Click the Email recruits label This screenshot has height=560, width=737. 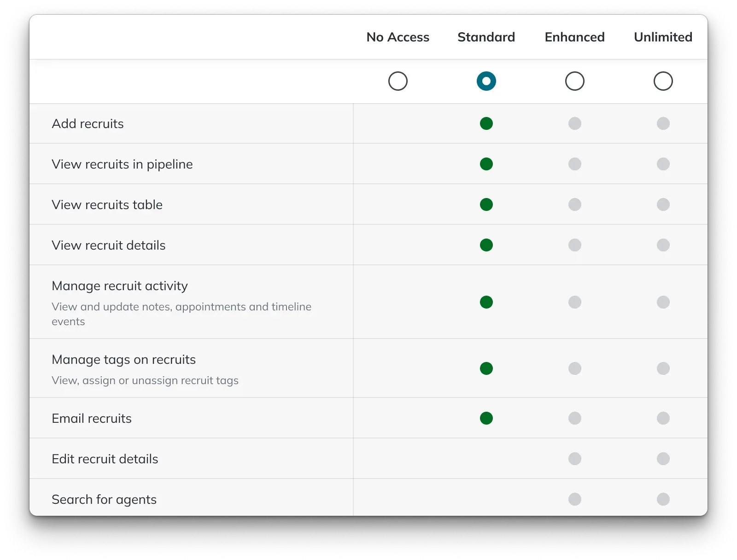(x=92, y=418)
